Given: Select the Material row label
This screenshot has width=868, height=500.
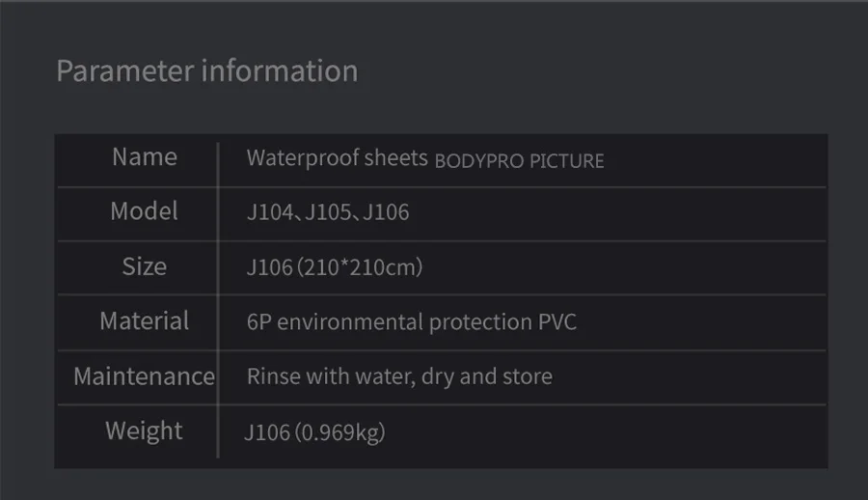Looking at the screenshot, I should (144, 321).
